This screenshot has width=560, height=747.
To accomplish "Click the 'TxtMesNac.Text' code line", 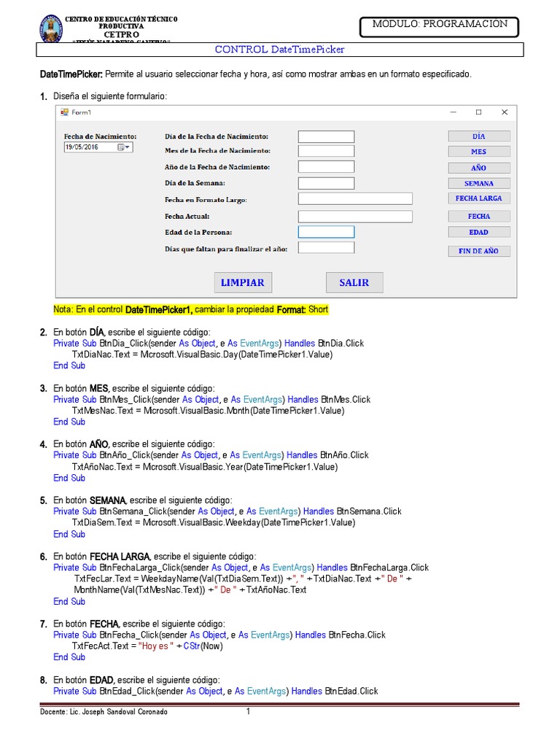I will tap(208, 411).
